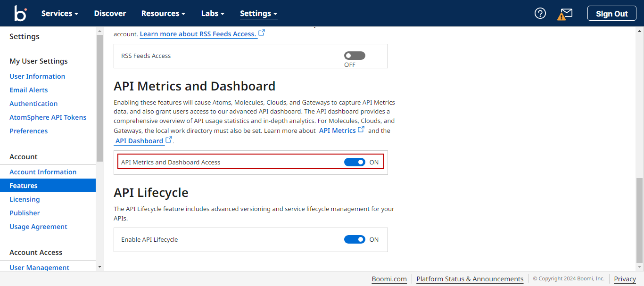Image resolution: width=644 pixels, height=286 pixels.
Task: Open Email Alerts settings
Action: [29, 90]
